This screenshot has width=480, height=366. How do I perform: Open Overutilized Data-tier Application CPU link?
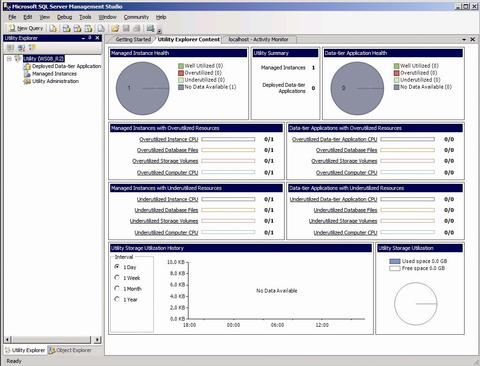tap(334, 139)
